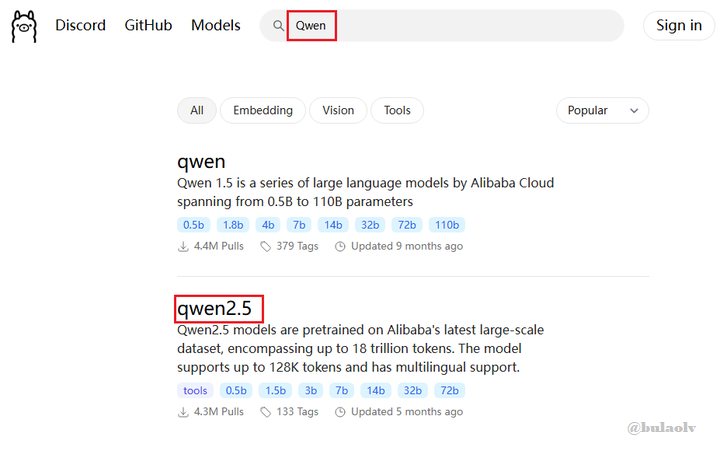The width and height of the screenshot is (726, 455).
Task: Click the Updated 9 months ago text
Action: click(x=407, y=246)
